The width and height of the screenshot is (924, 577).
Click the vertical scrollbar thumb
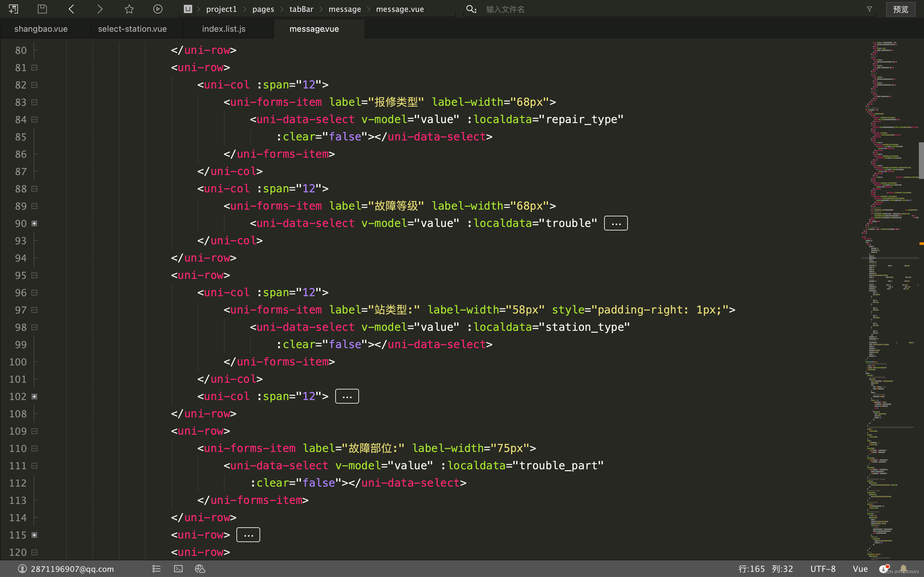[x=921, y=160]
